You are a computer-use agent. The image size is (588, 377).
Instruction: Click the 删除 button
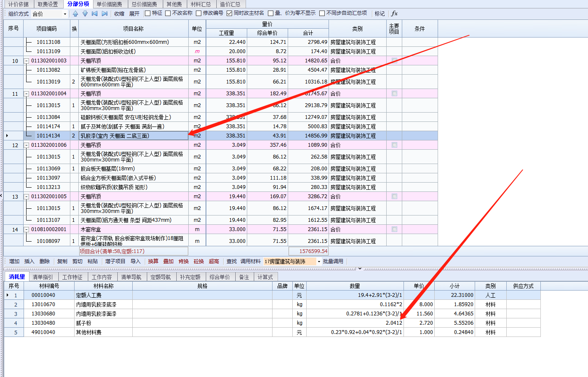45,261
